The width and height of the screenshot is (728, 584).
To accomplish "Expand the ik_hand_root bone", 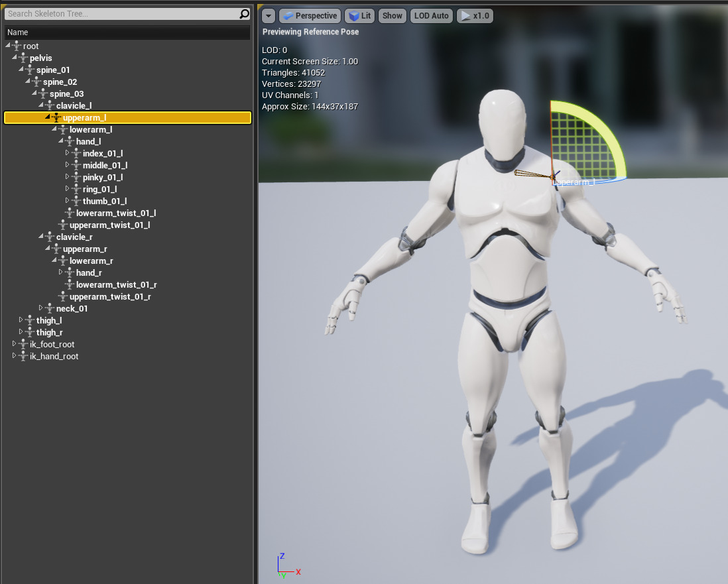I will coord(15,356).
